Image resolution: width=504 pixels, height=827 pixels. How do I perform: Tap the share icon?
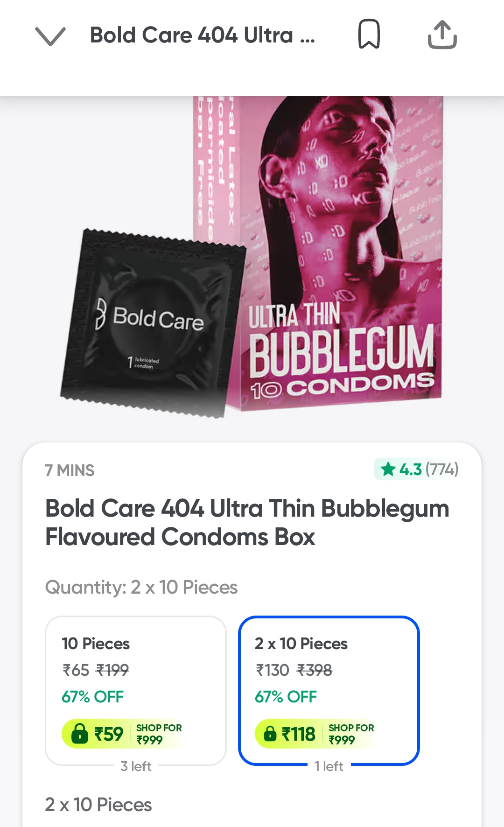442,35
